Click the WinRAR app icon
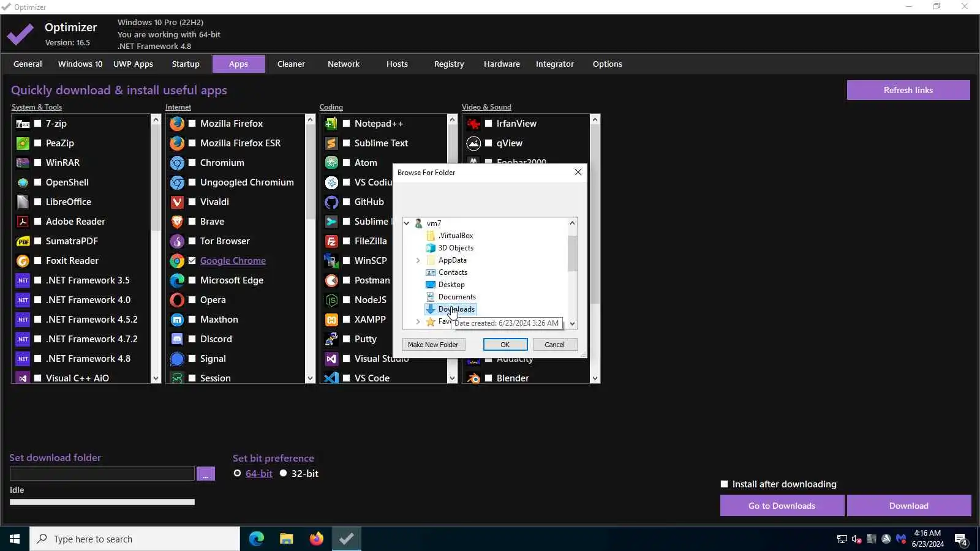Viewport: 980px width, 551px height. point(23,163)
